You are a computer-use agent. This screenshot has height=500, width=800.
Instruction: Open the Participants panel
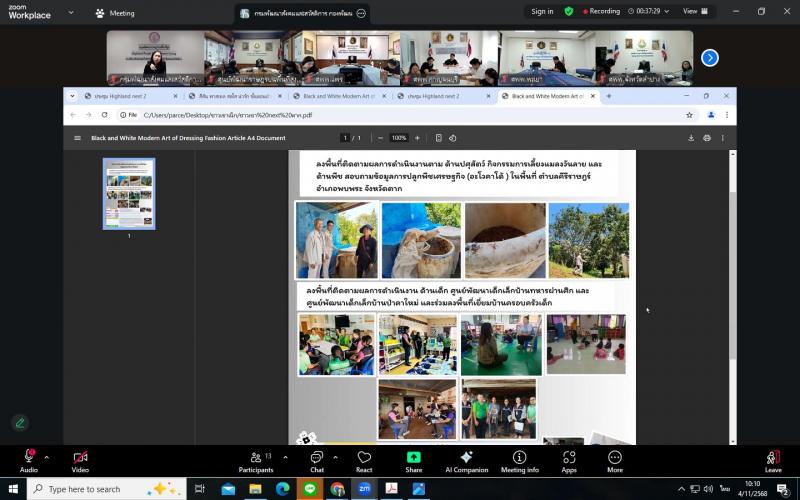pyautogui.click(x=256, y=461)
